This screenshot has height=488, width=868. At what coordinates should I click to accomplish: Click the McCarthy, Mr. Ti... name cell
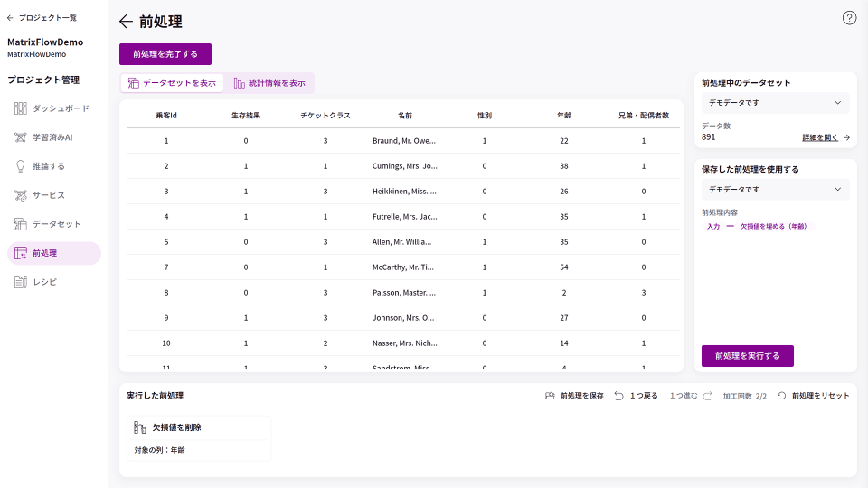pyautogui.click(x=403, y=267)
